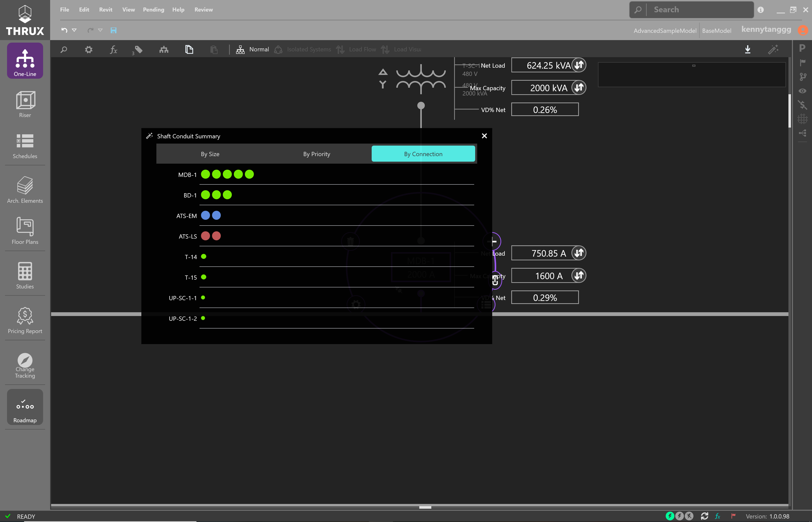
Task: Click the tag icon in toolbar
Action: pyautogui.click(x=139, y=49)
